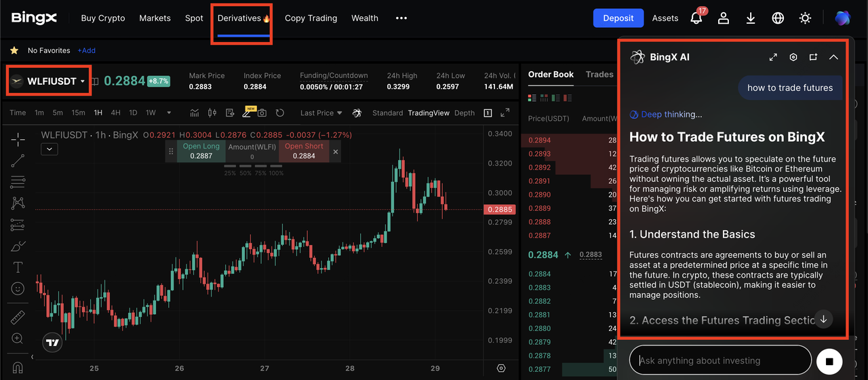This screenshot has height=380, width=868.
Task: Open BingX AI panel settings
Action: tap(793, 57)
